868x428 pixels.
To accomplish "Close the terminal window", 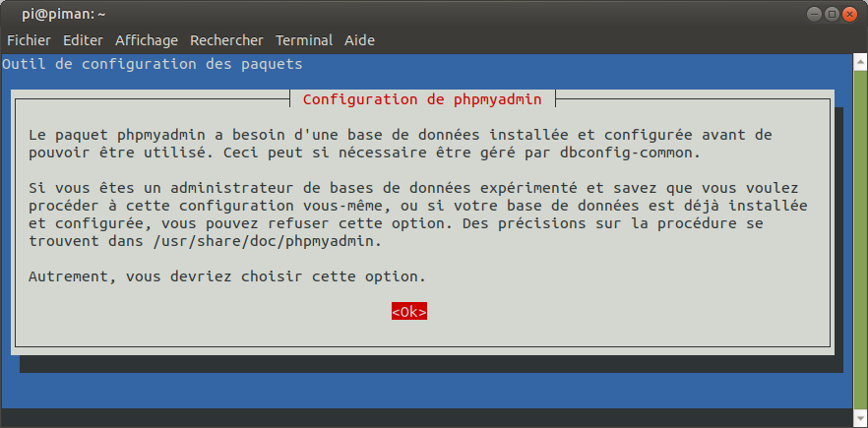I will coord(849,15).
